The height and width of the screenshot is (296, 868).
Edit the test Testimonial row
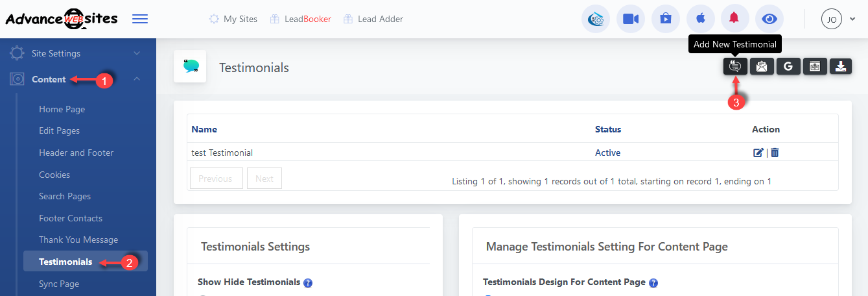tap(758, 153)
